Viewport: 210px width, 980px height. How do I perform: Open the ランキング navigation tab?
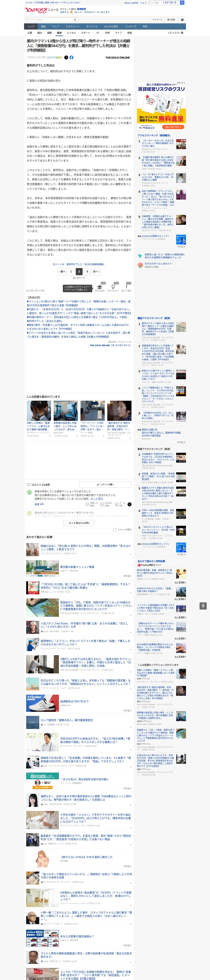[130, 27]
